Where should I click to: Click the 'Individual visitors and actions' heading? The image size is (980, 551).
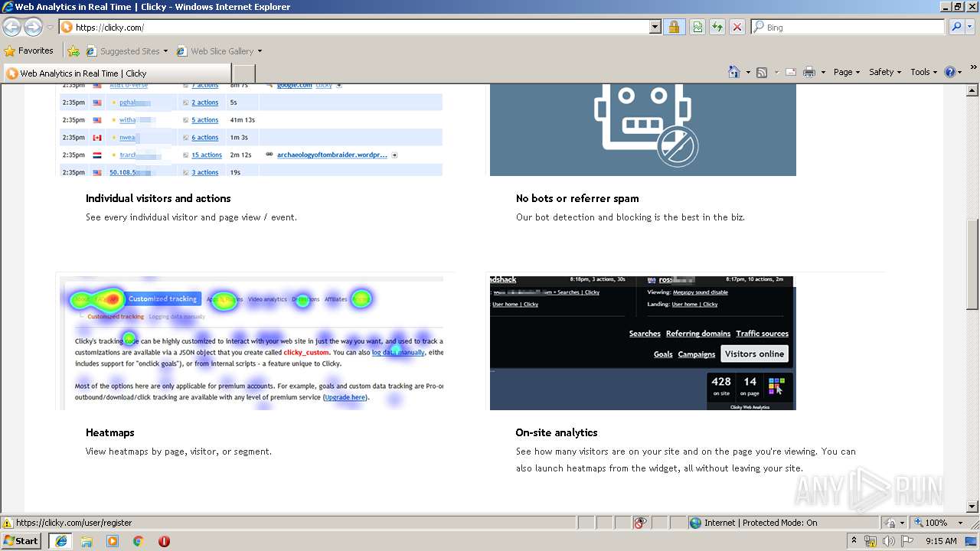[x=158, y=198]
